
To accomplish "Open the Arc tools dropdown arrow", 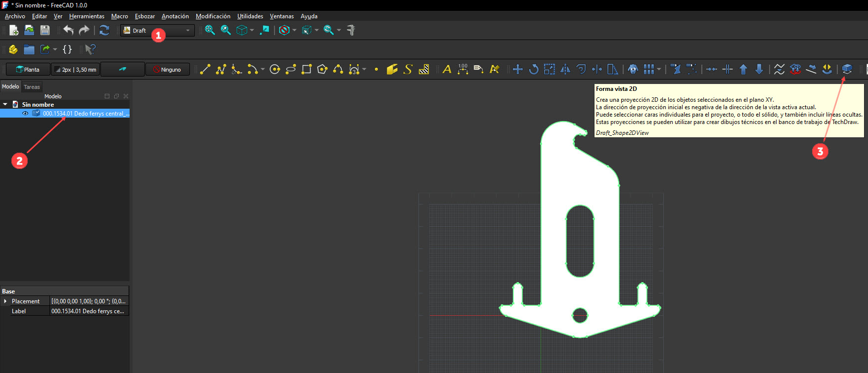I will 263,70.
